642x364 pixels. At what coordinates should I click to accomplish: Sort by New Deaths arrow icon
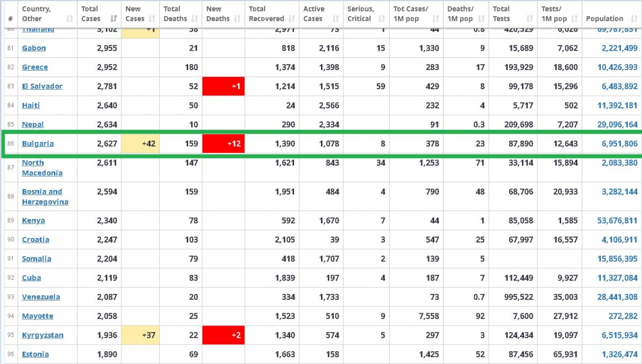pyautogui.click(x=238, y=19)
